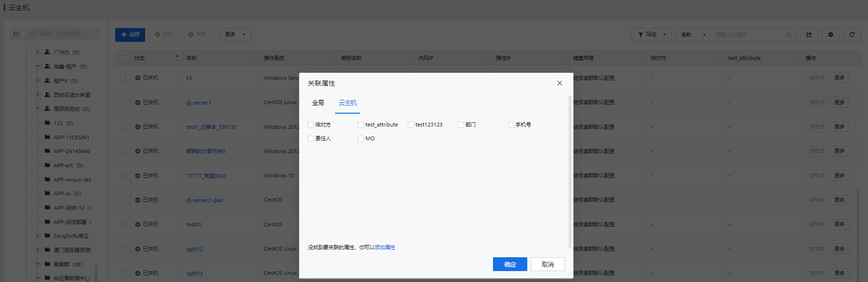Click the 取消 button
Screen dimensions: 868x282
pyautogui.click(x=547, y=264)
